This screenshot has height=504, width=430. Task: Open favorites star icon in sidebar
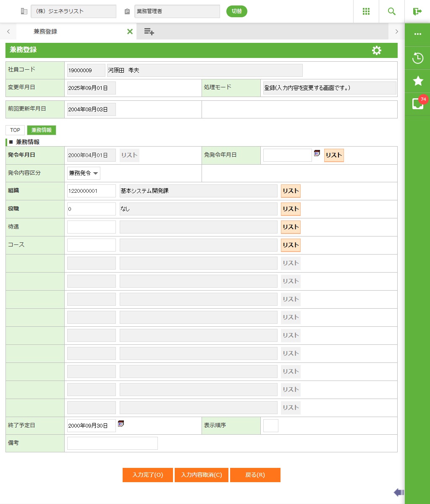pyautogui.click(x=417, y=81)
